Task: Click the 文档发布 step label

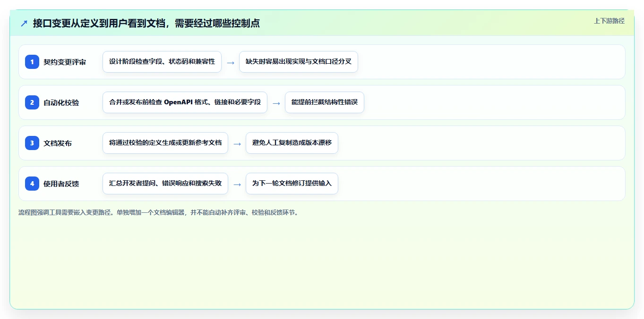Action: [x=58, y=143]
